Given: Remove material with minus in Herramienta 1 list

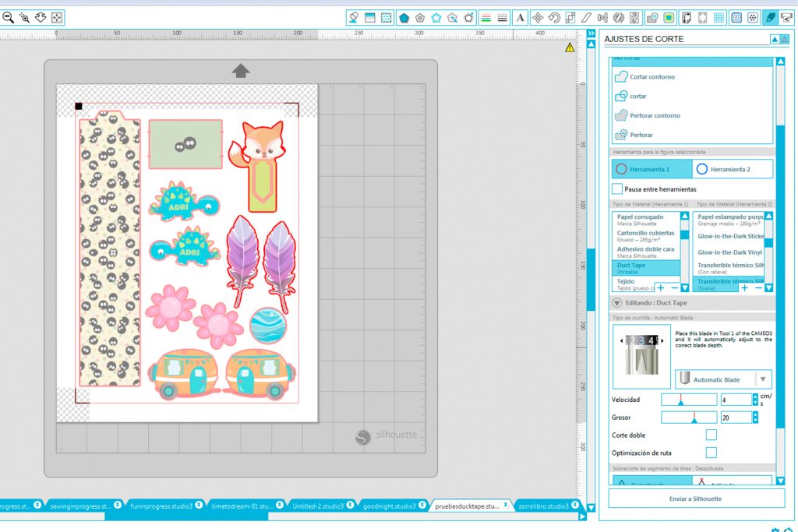Looking at the screenshot, I should (674, 288).
